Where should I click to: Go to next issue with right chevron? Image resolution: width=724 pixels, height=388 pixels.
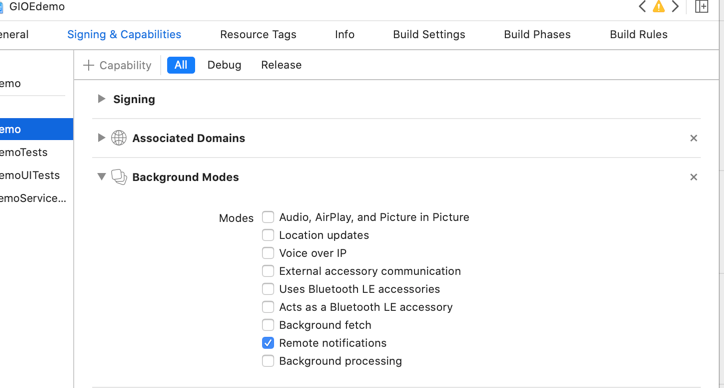(675, 6)
